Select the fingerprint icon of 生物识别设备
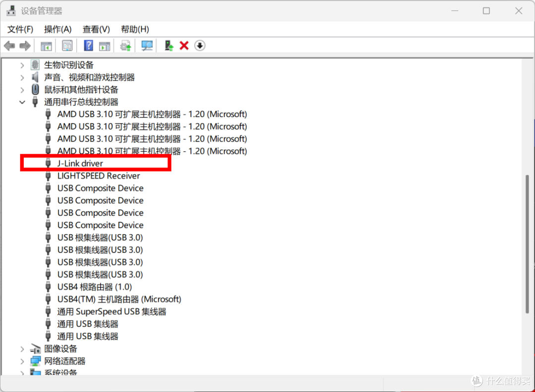This screenshot has width=535, height=392. (35, 64)
